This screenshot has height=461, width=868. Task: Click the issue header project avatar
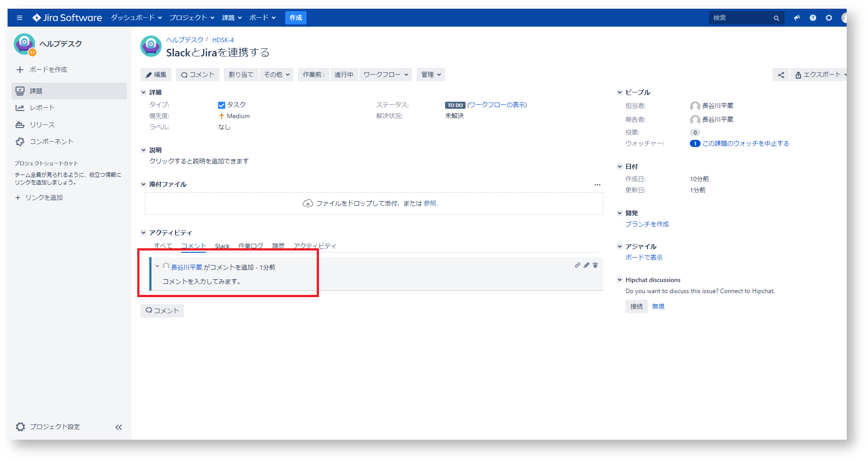click(x=151, y=46)
